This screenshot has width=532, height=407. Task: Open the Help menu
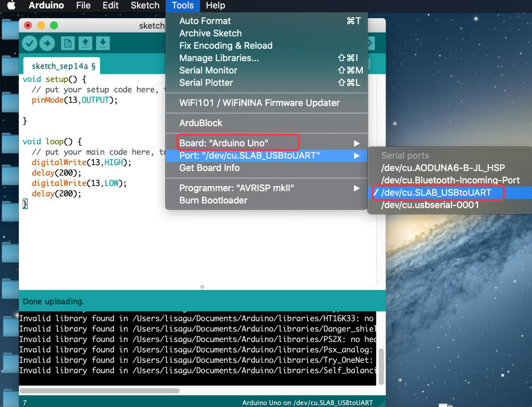click(215, 5)
